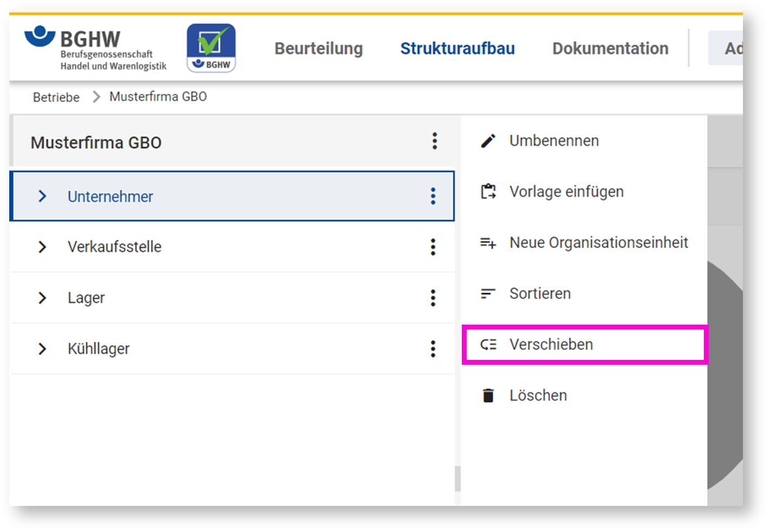This screenshot has width=769, height=532.
Task: Open three-dot menu for Verkaufsstelle row
Action: [433, 247]
